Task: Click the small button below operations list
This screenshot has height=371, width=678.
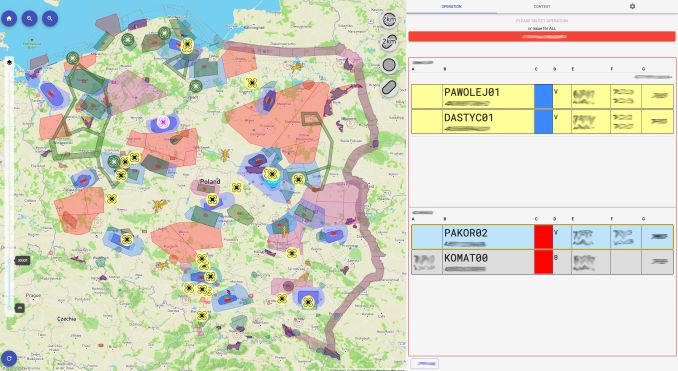Action: [x=425, y=364]
